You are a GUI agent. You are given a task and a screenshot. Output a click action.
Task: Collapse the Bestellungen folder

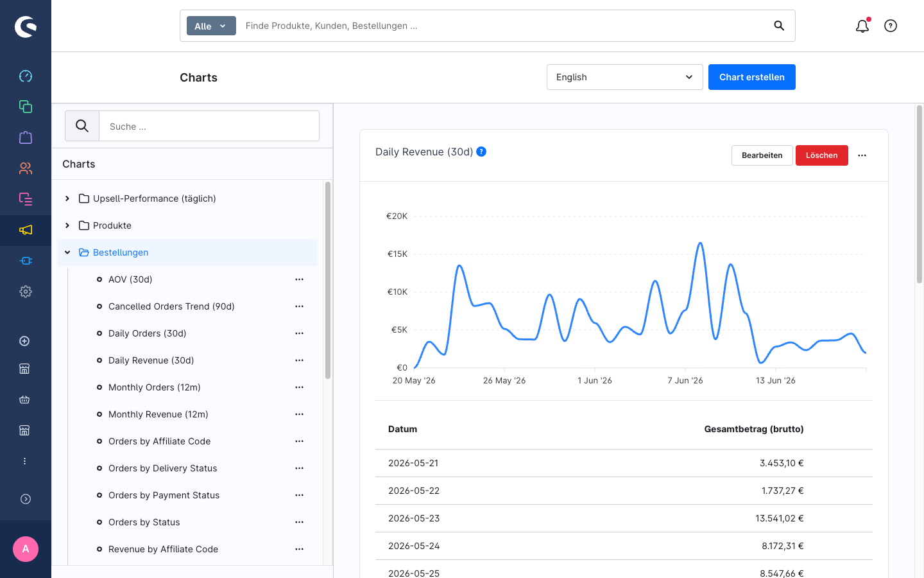coord(67,252)
